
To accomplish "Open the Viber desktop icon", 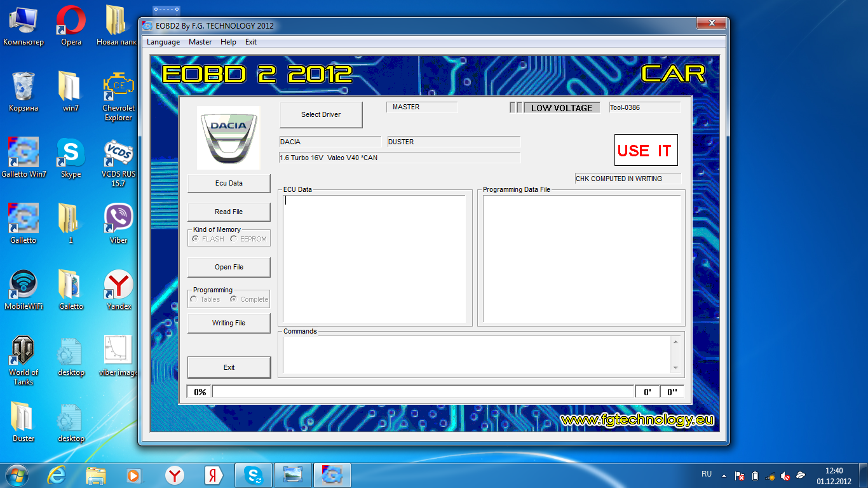I will coord(118,220).
